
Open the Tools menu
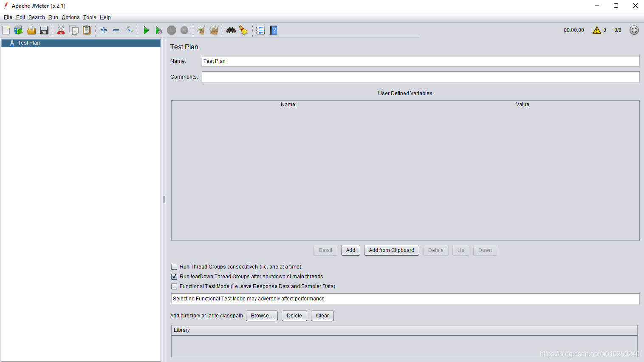[90, 17]
